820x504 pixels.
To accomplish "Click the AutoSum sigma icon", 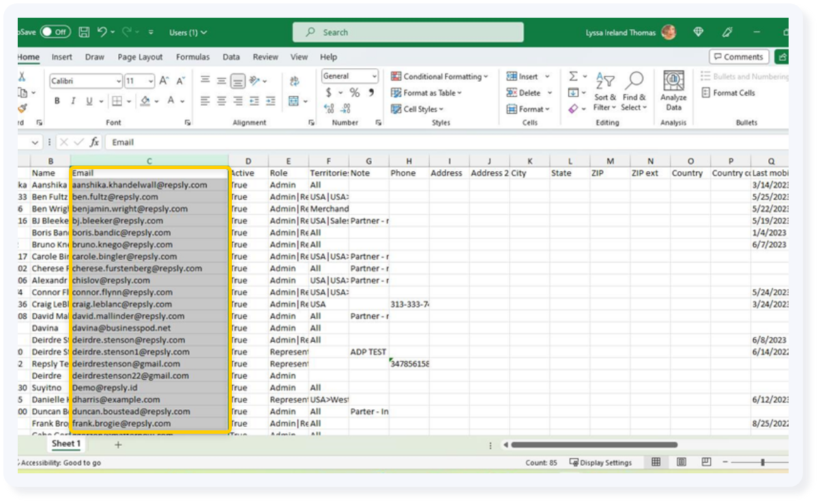I will click(573, 77).
